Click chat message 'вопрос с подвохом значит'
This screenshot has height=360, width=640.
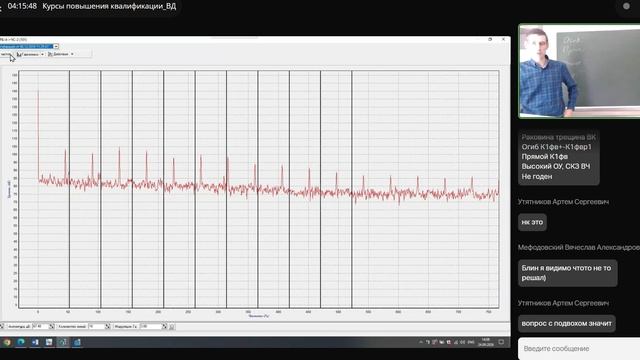pos(567,323)
